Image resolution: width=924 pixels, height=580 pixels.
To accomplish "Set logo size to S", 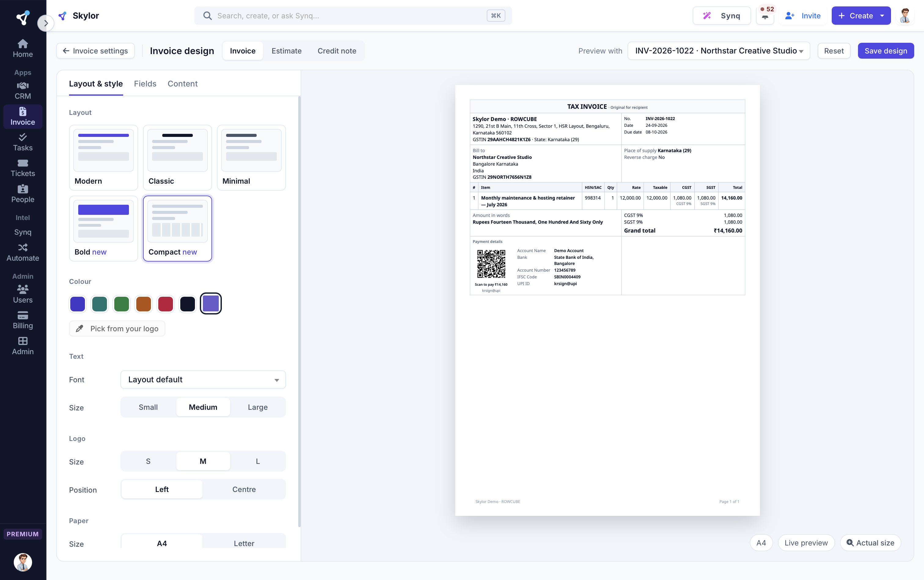I will [148, 461].
